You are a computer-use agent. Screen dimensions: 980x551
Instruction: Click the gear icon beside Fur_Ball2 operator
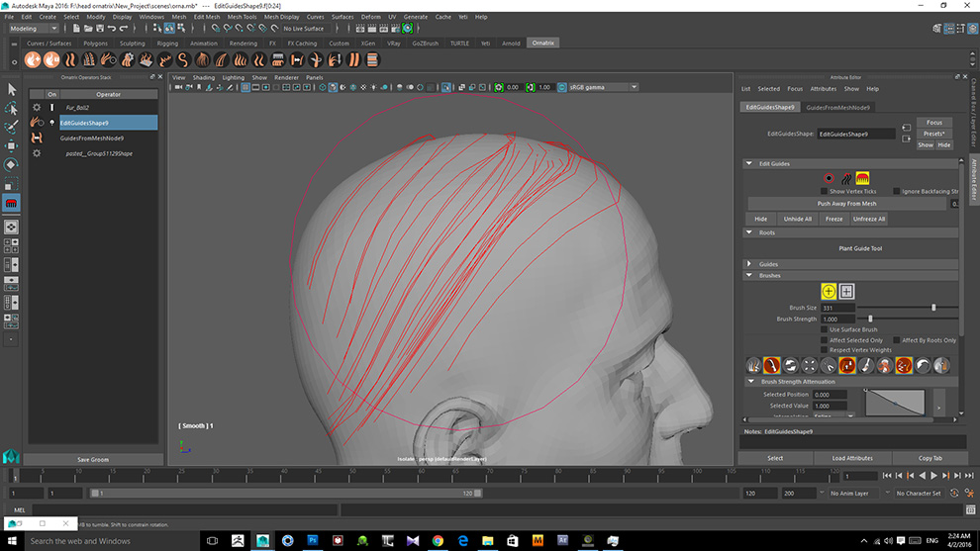click(37, 107)
